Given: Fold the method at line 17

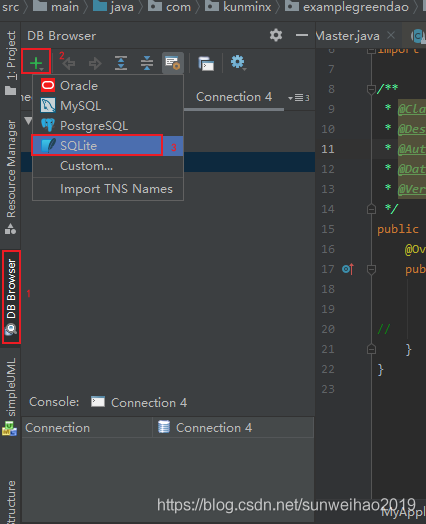Looking at the screenshot, I should [371, 269].
